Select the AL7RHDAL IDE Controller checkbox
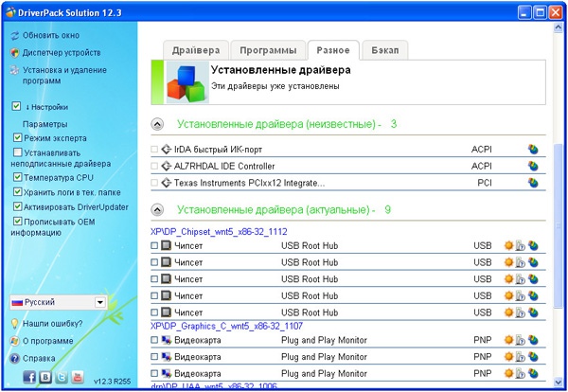 click(x=155, y=166)
